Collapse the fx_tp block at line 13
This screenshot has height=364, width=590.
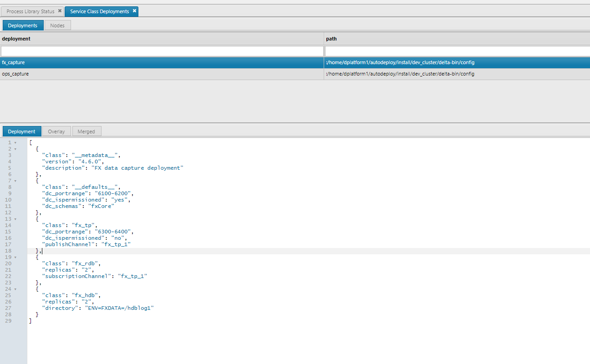(x=15, y=219)
